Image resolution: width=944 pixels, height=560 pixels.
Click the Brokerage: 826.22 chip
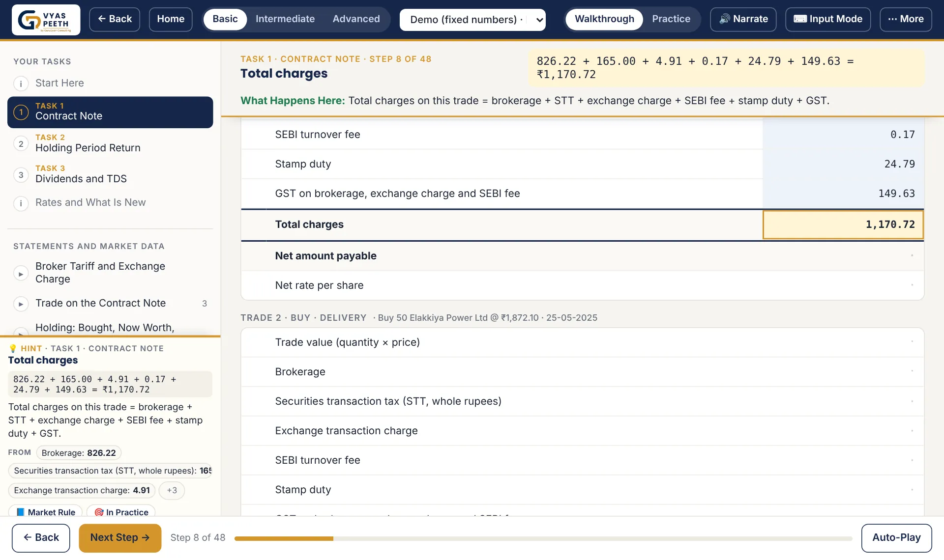[79, 453]
